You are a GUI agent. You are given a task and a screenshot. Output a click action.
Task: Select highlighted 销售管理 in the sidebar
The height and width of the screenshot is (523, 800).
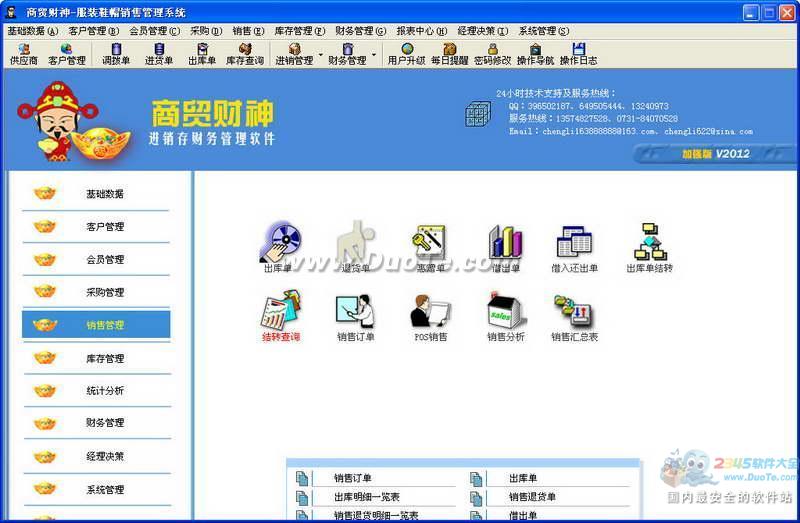(96, 325)
